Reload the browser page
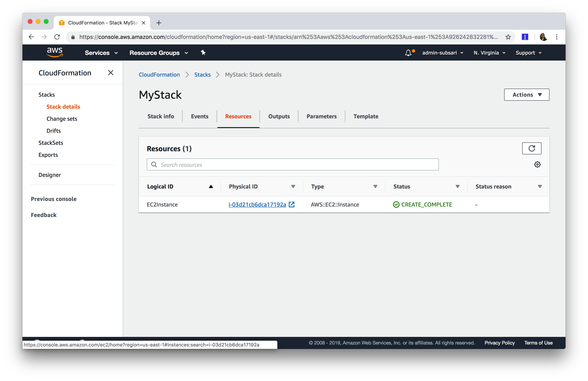 pyautogui.click(x=57, y=37)
